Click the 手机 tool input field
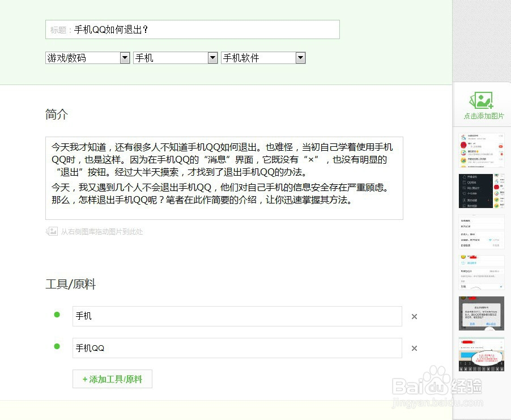The image size is (511, 420). coord(237,316)
